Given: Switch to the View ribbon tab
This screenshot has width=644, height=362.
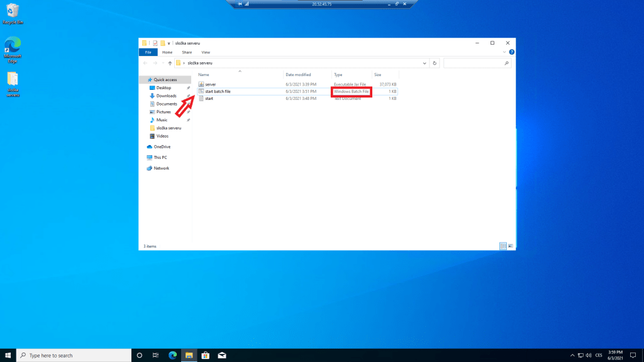Looking at the screenshot, I should (x=206, y=52).
